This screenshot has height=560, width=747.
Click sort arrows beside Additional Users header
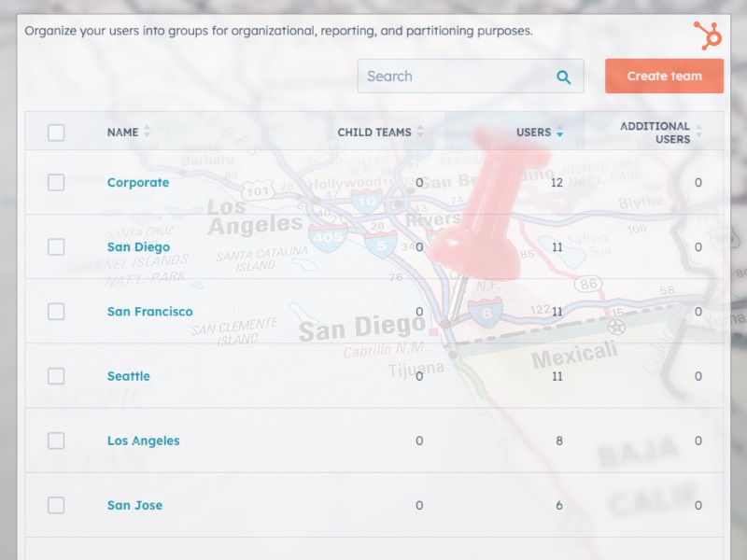coord(698,133)
